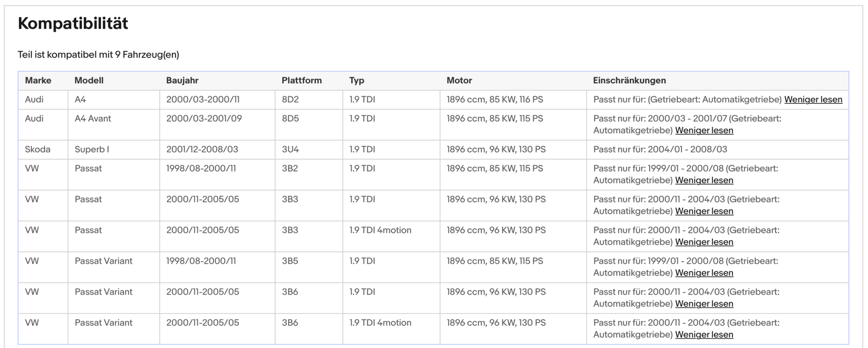
Task: Select the 'A4 Avant' model cell
Action: pos(93,119)
